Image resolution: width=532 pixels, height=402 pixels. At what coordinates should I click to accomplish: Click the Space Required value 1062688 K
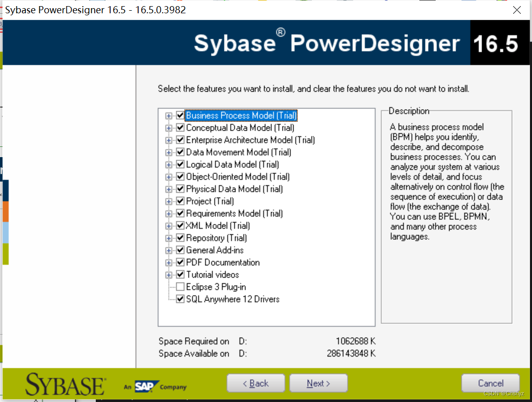point(356,341)
